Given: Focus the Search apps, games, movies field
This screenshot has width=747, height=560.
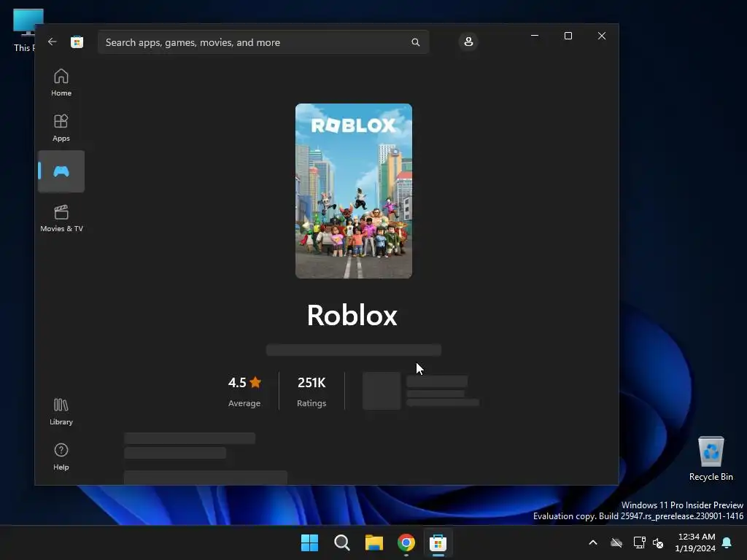Looking at the screenshot, I should (x=263, y=42).
